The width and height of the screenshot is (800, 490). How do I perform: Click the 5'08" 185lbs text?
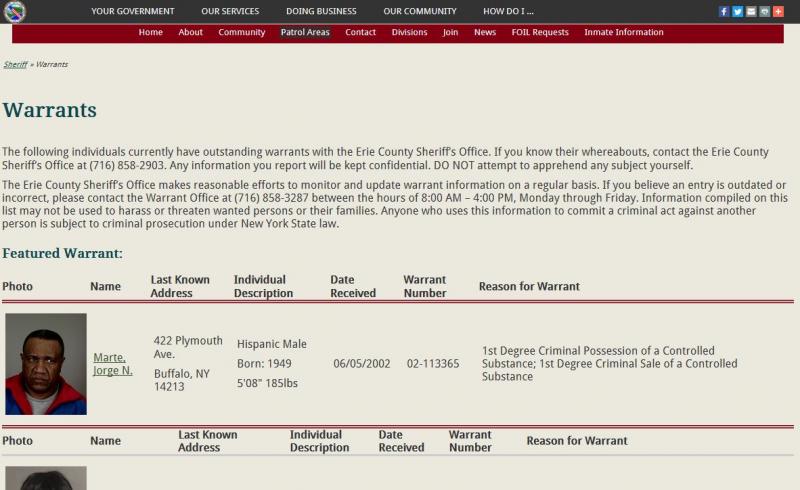[267, 383]
